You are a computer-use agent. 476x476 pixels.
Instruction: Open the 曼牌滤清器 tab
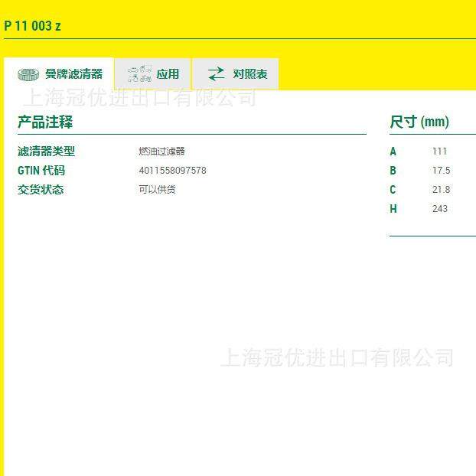coord(59,73)
